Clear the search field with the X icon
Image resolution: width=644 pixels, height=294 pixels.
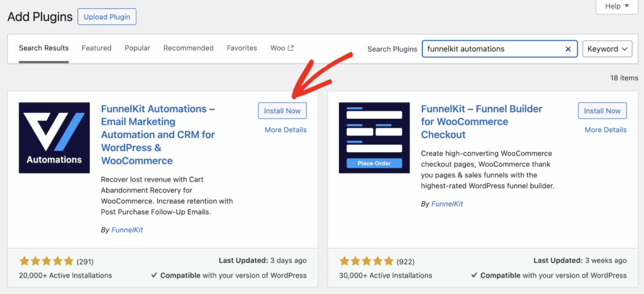pyautogui.click(x=568, y=49)
